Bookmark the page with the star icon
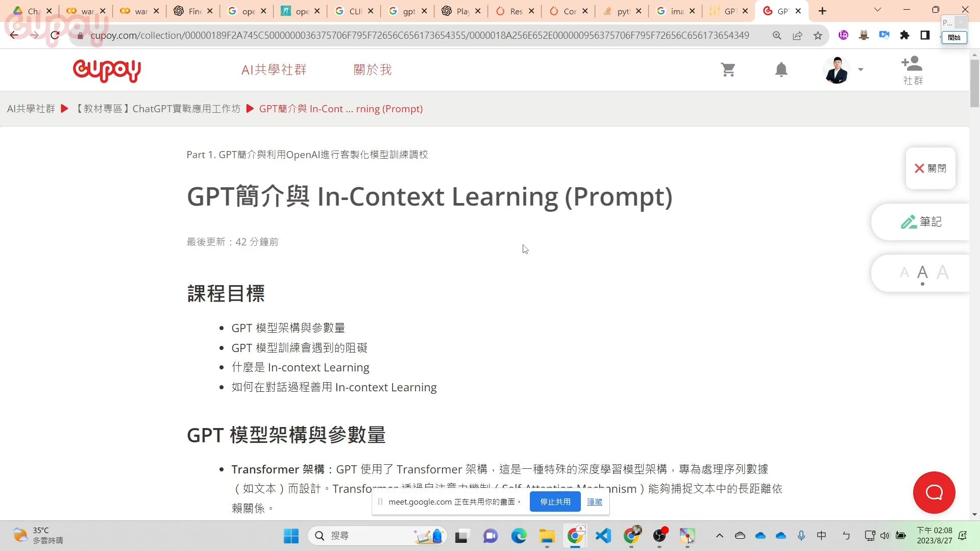The width and height of the screenshot is (980, 551). pyautogui.click(x=818, y=35)
